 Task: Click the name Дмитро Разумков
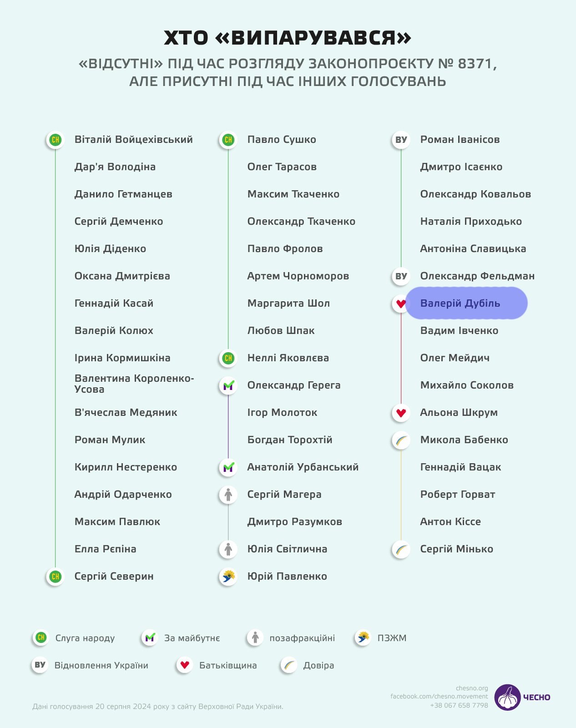(x=294, y=522)
